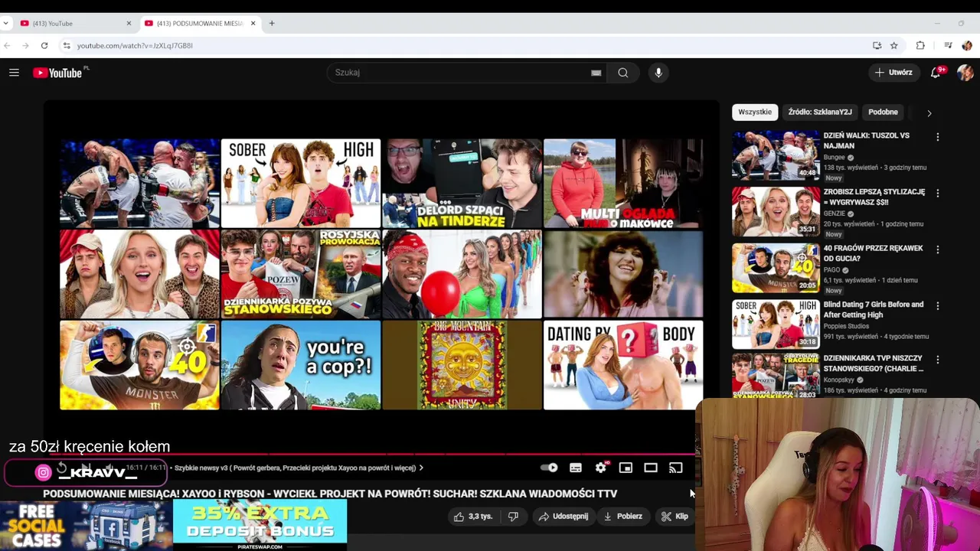The height and width of the screenshot is (551, 980).
Task: Open the YouTube hamburger guide menu
Action: (x=14, y=73)
